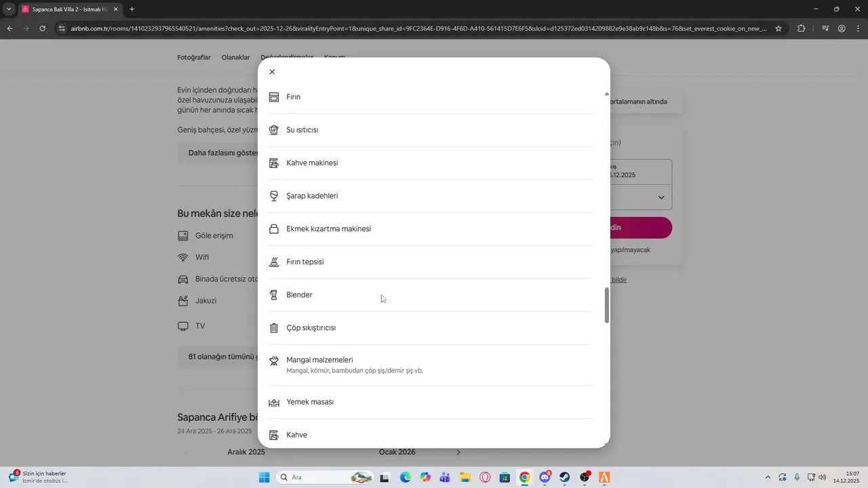
Task: Select the Kahve makinesi amenity text
Action: point(313,163)
